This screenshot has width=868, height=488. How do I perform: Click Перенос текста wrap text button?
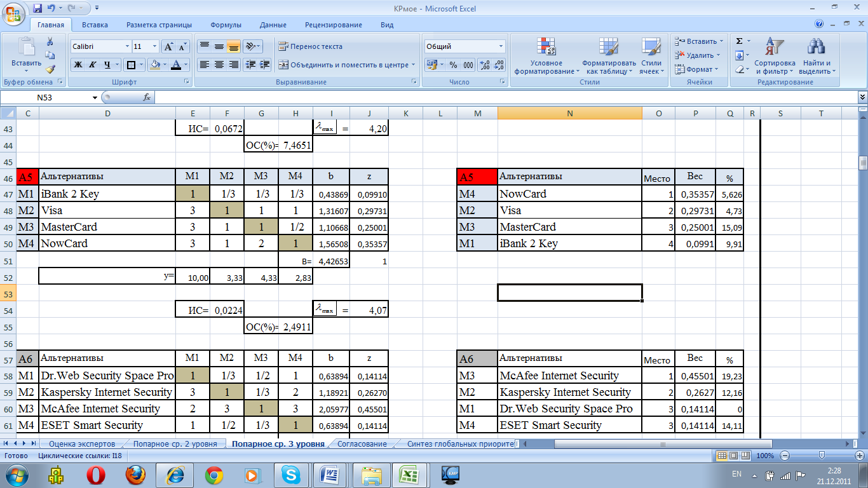pos(311,46)
